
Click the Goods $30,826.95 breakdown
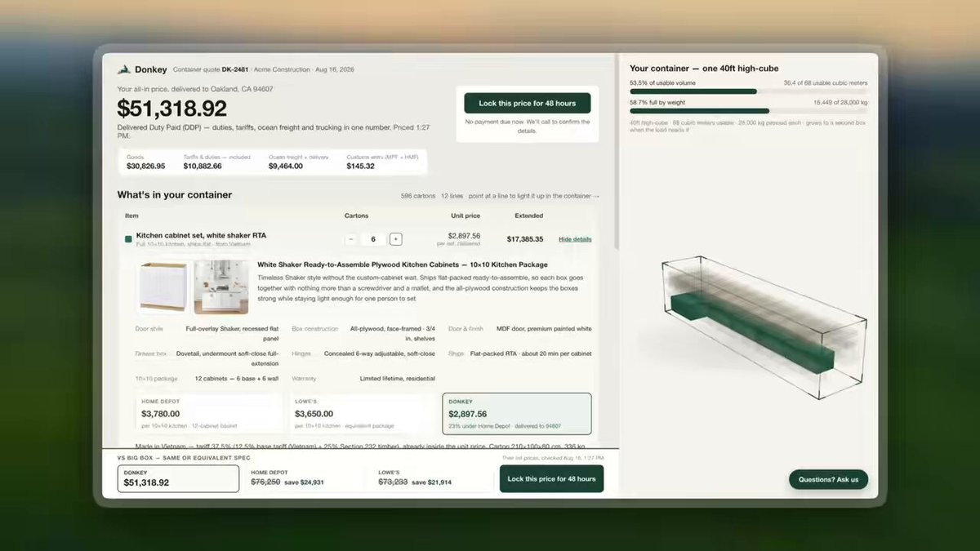(145, 162)
